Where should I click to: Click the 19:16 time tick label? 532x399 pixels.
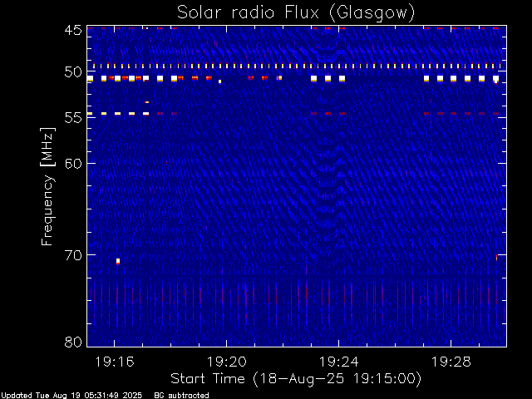(115, 362)
